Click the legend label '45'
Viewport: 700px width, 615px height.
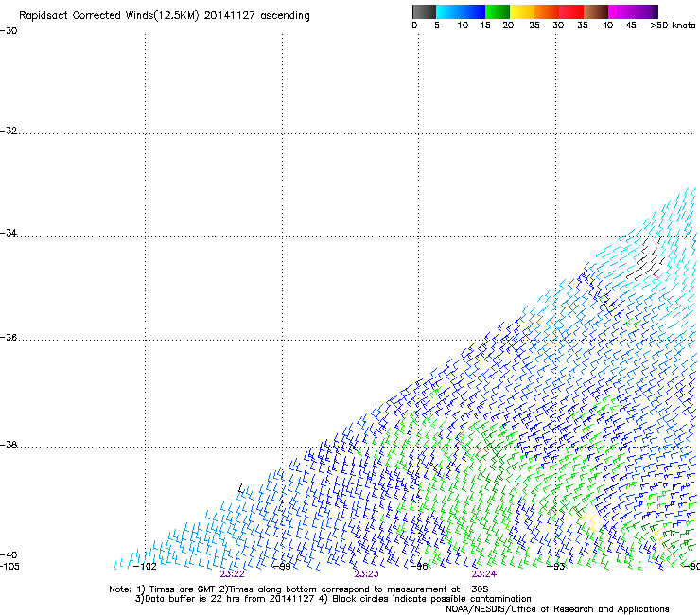pos(631,26)
